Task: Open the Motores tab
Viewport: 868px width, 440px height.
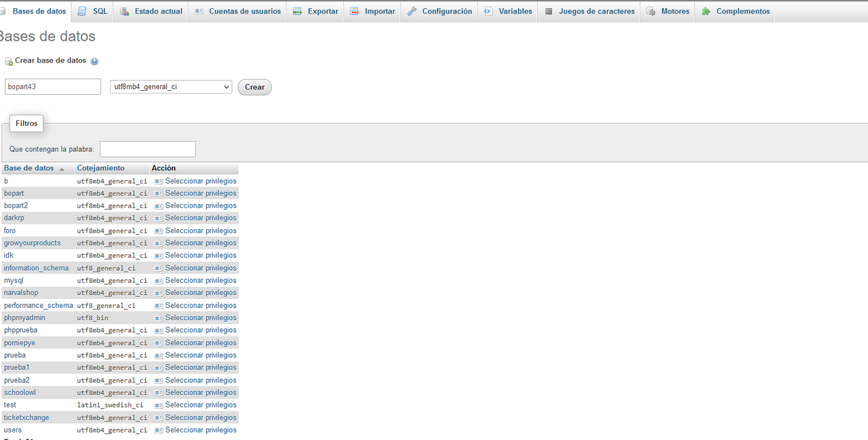Action: pyautogui.click(x=668, y=11)
